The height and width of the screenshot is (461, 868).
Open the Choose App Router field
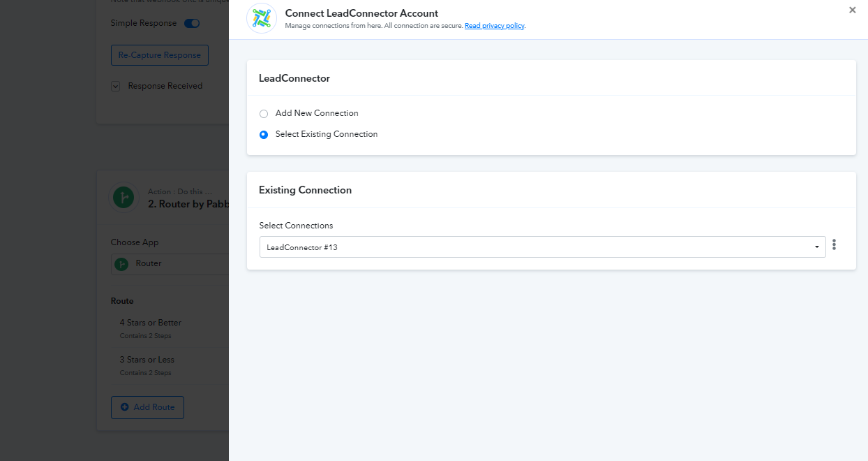(170, 264)
